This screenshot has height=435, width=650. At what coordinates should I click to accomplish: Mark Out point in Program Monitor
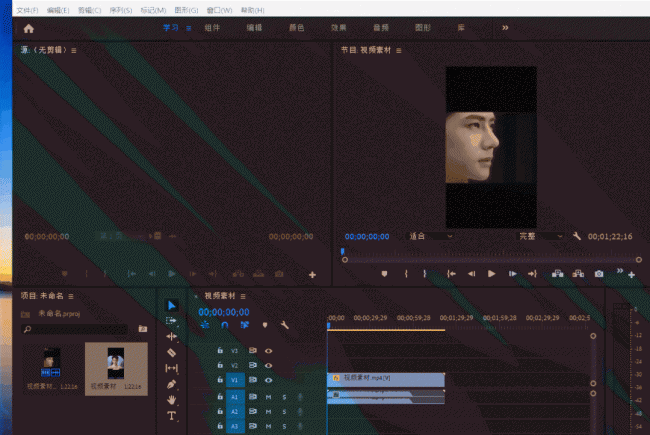[424, 274]
